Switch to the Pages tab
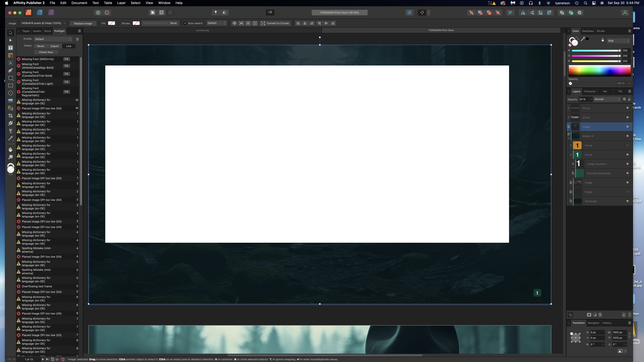Viewport: 644px width, 362px height. pyautogui.click(x=26, y=31)
